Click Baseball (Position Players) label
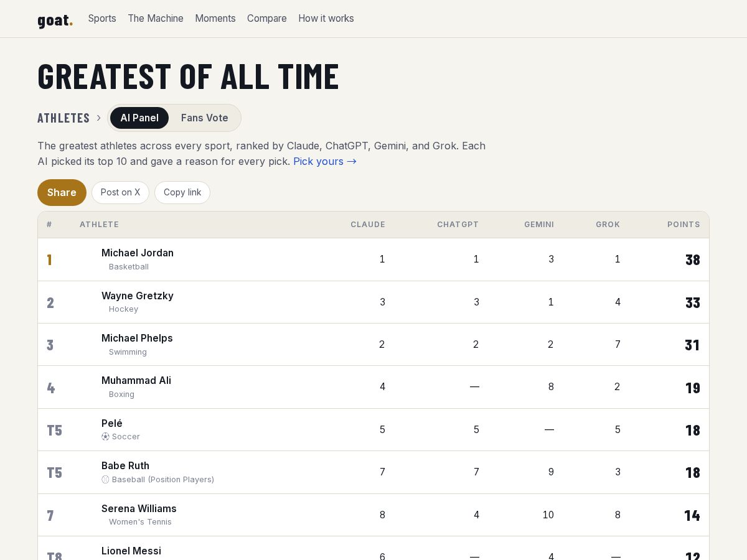747x560 pixels. click(163, 480)
